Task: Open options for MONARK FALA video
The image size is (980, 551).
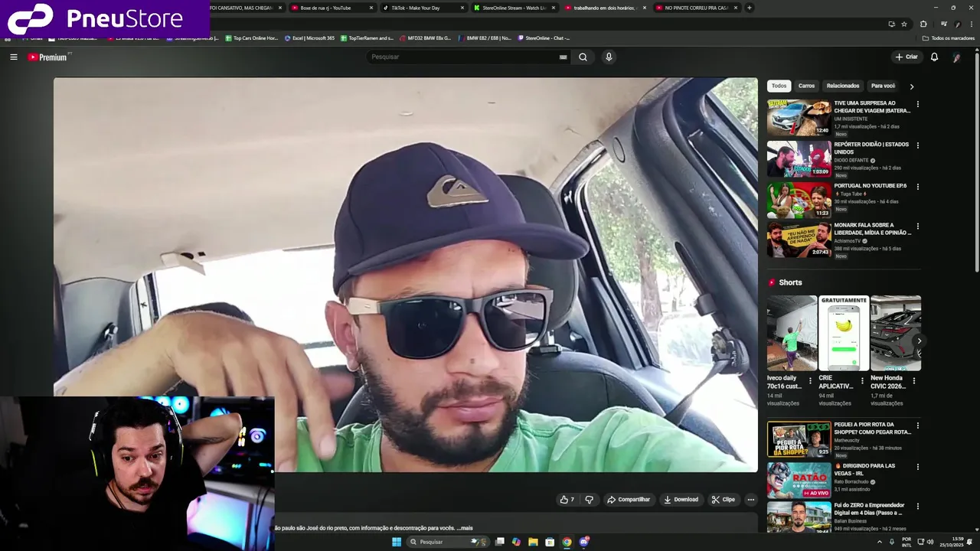Action: coord(918,227)
